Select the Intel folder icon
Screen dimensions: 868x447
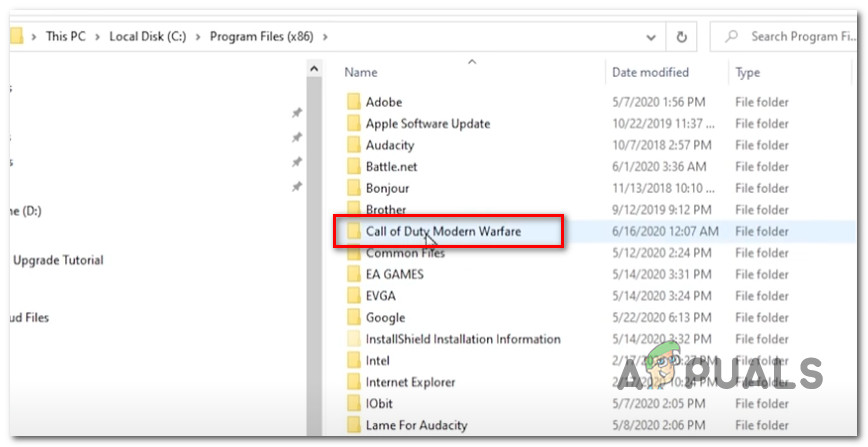point(354,361)
